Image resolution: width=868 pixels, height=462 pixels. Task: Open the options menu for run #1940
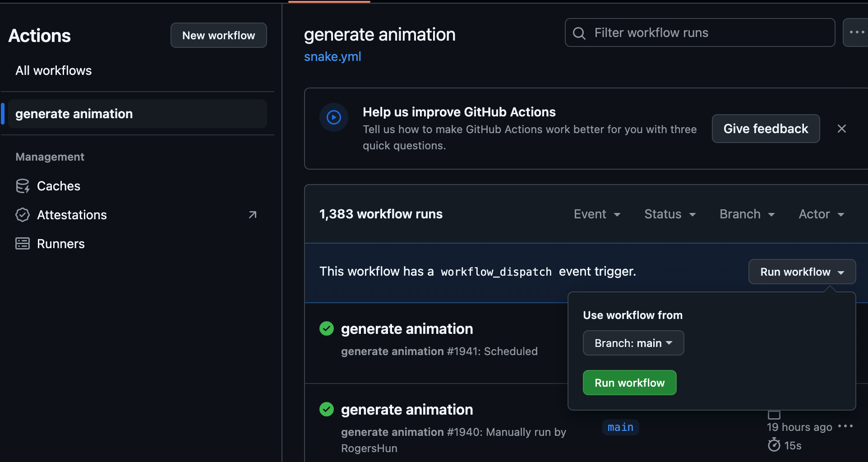pyautogui.click(x=845, y=426)
